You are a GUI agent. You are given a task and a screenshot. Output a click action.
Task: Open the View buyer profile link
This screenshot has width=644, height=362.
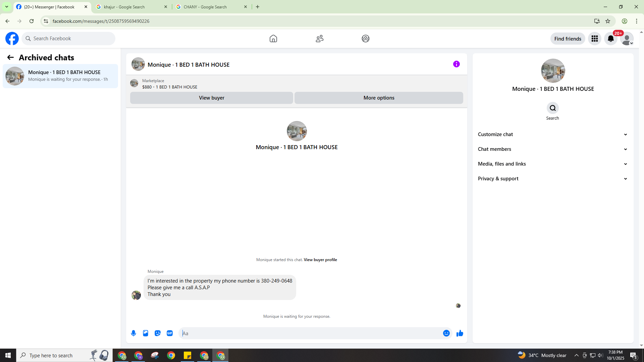(320, 260)
